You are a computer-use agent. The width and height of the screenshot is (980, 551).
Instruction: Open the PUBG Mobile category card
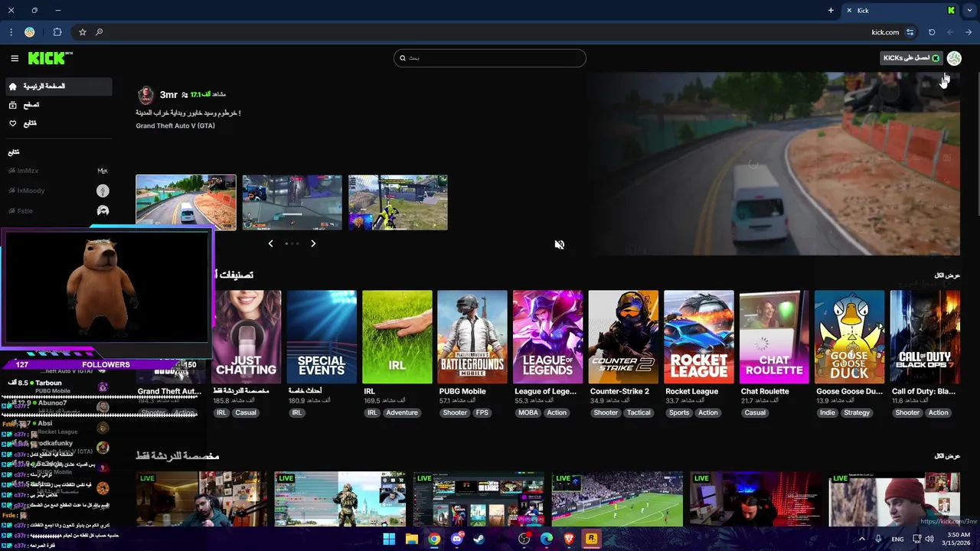(x=472, y=337)
